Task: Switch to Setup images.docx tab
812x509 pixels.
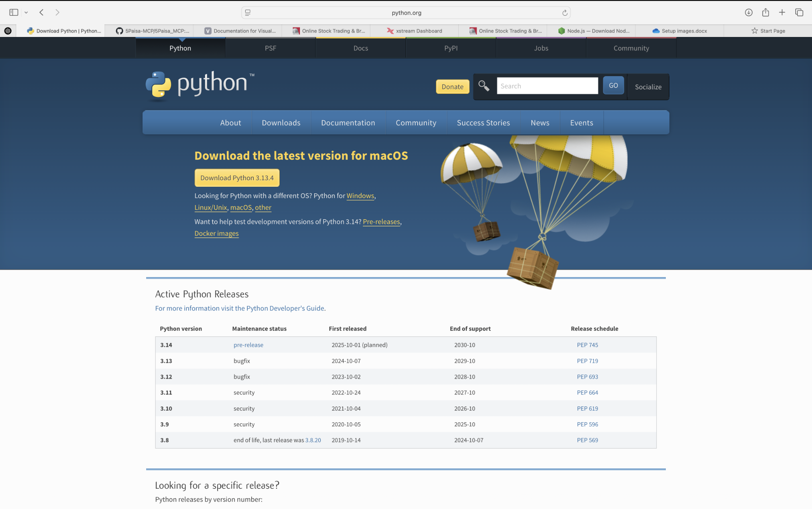Action: point(680,31)
